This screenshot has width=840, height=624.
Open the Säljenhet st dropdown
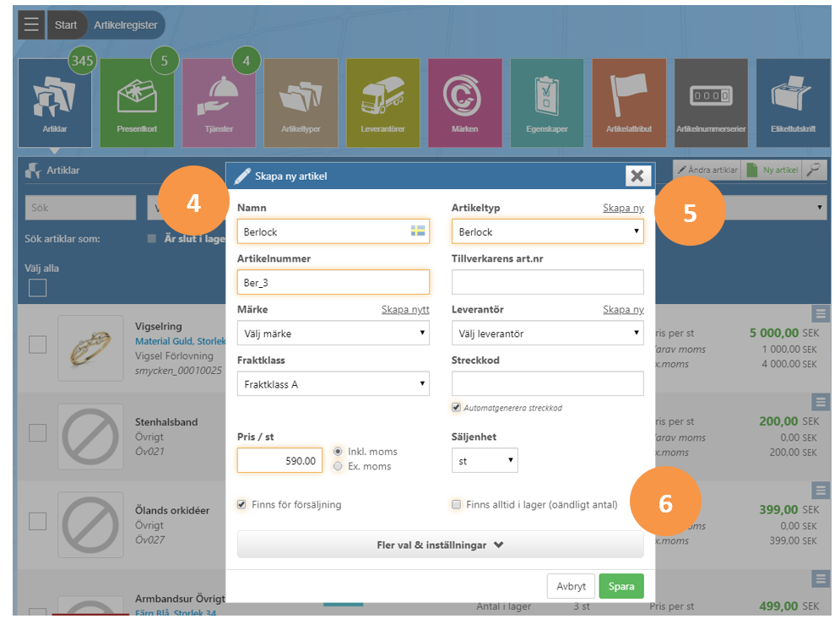click(x=485, y=461)
